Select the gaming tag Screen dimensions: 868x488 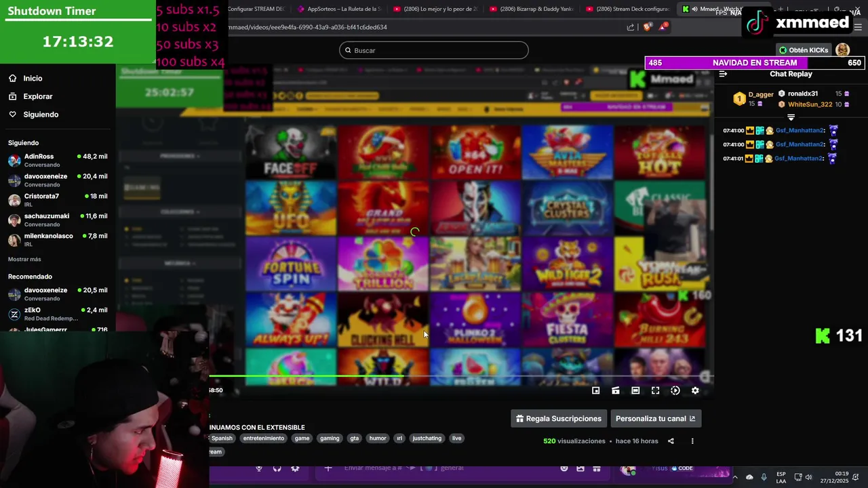[330, 439]
